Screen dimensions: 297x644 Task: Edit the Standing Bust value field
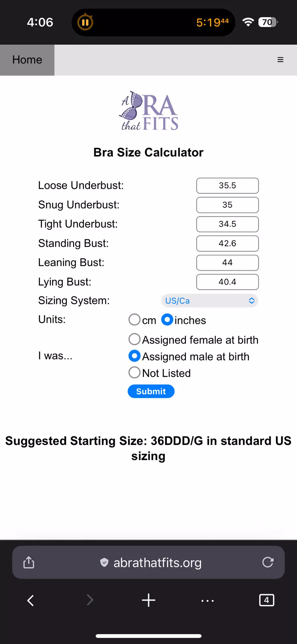(x=227, y=243)
